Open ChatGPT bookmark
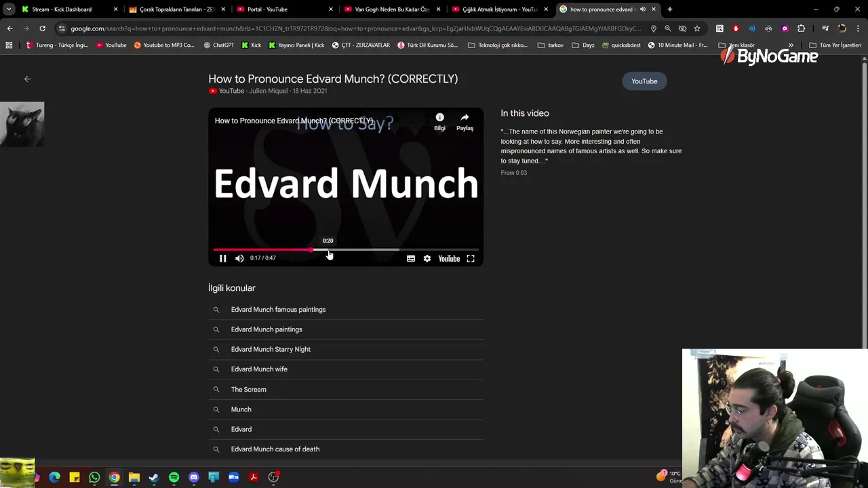The image size is (868, 488). pos(218,45)
